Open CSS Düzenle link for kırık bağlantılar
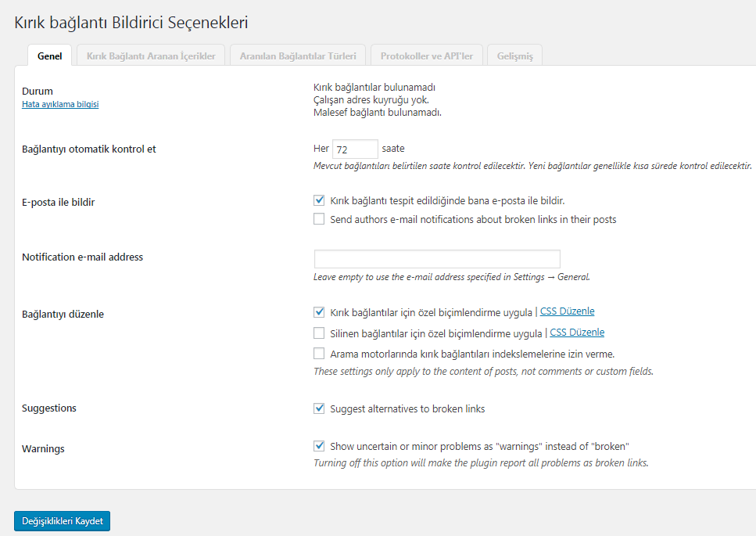Viewport: 756px width, 536px height. (x=567, y=311)
